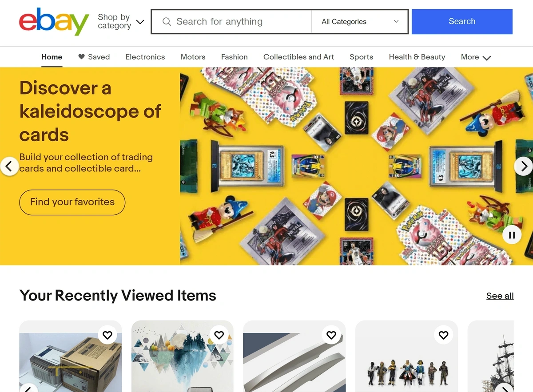
Task: Click the search magnifier icon
Action: click(x=167, y=21)
